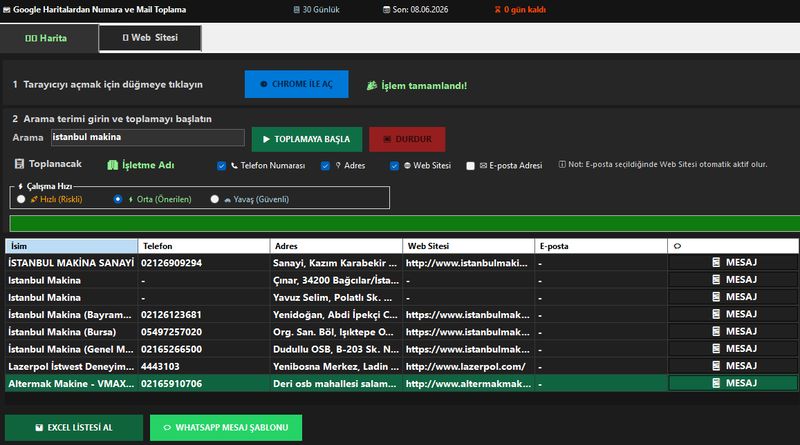Send MESAJ for Lazerpol İstwest row
Image resolution: width=800 pixels, height=445 pixels.
point(733,366)
